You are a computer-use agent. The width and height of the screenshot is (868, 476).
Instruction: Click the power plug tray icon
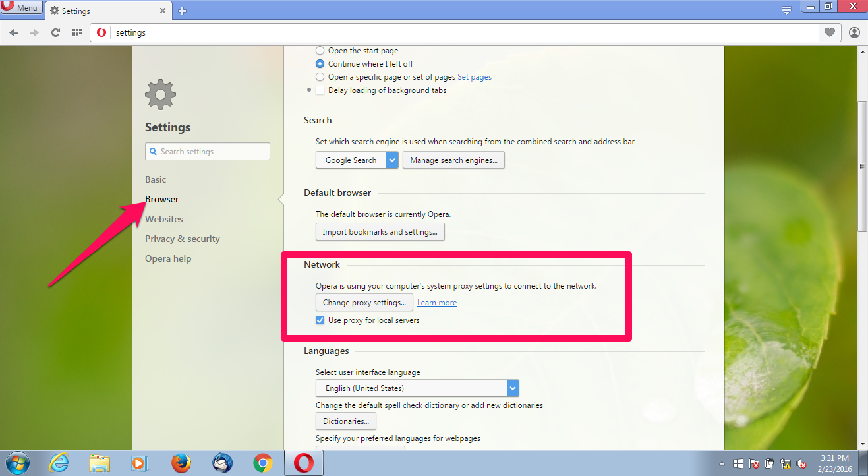pos(769,463)
